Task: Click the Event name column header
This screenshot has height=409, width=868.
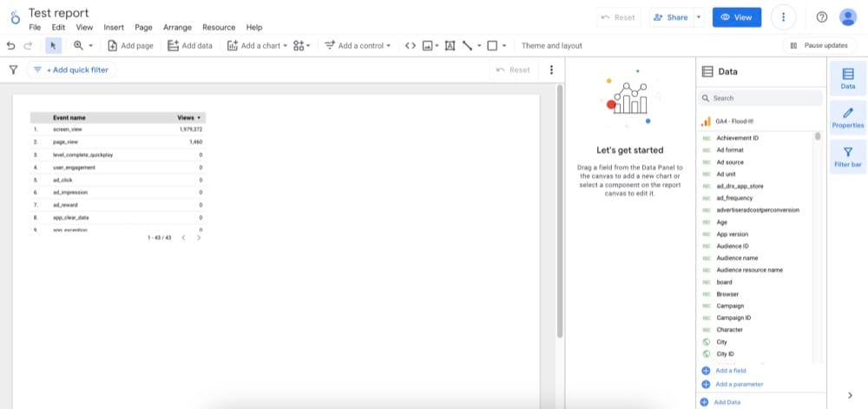Action: coord(69,117)
